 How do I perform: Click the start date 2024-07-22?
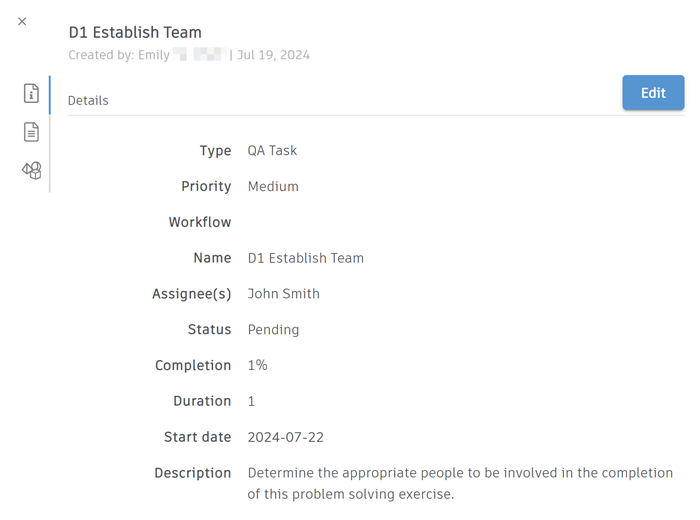[x=286, y=437]
